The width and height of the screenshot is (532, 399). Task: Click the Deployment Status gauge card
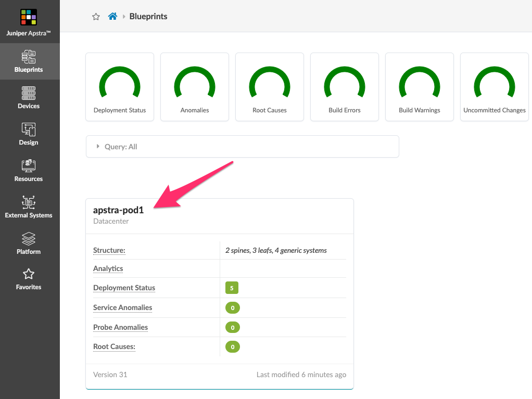120,87
